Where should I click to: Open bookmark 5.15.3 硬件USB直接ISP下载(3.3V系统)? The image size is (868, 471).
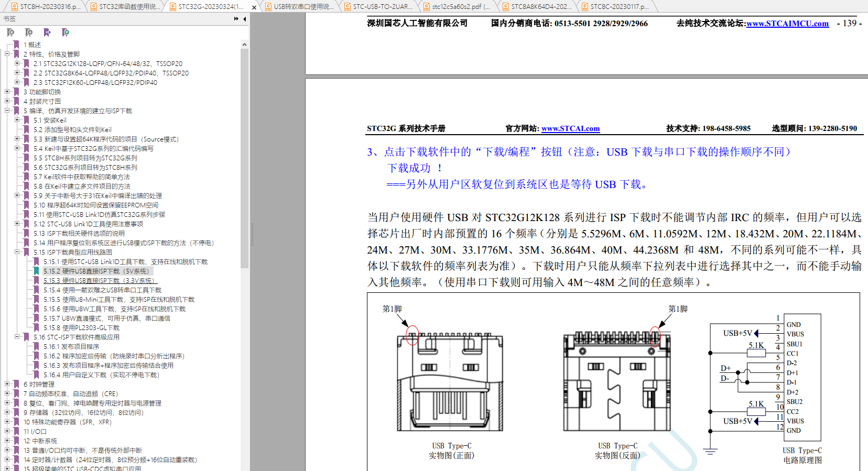point(100,280)
